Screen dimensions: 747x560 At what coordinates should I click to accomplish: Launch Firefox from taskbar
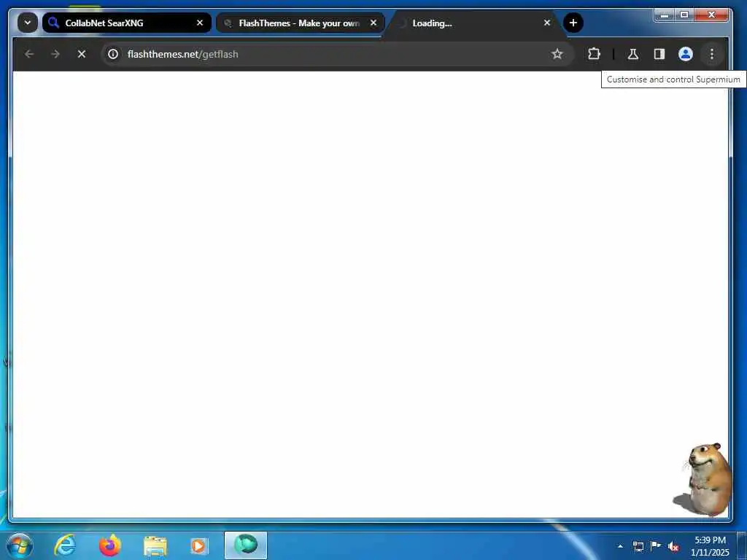point(110,545)
